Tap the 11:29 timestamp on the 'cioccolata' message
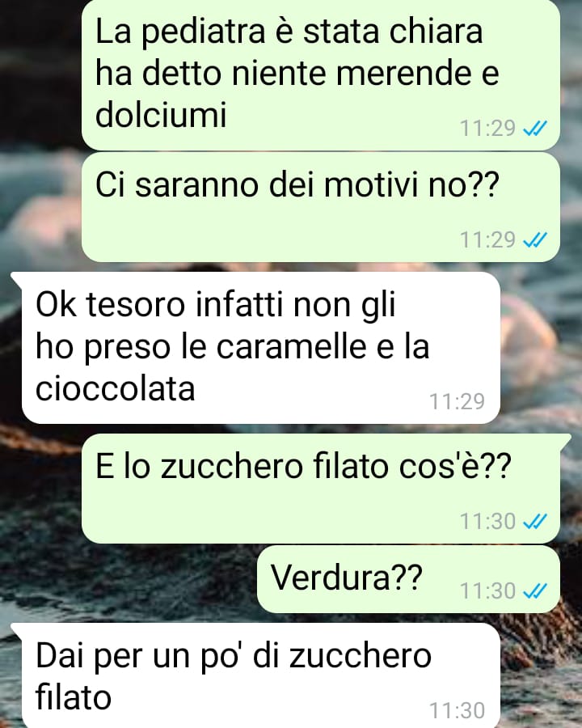This screenshot has height=728, width=582. 458,401
